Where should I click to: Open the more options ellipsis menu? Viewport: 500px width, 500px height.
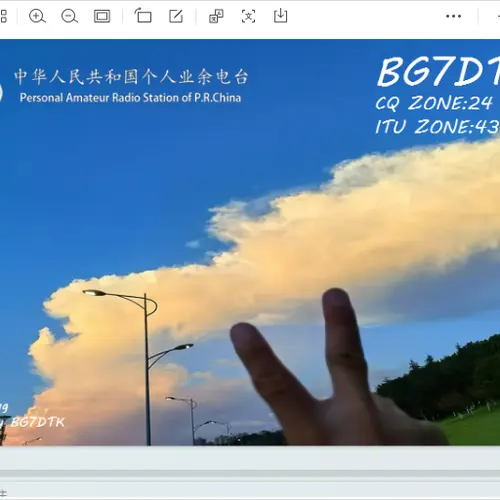[x=453, y=16]
